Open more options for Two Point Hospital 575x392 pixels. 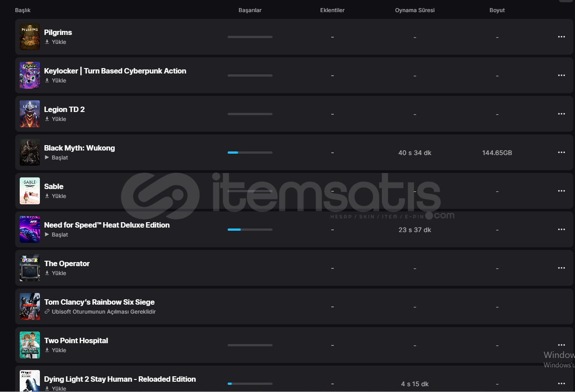(561, 345)
